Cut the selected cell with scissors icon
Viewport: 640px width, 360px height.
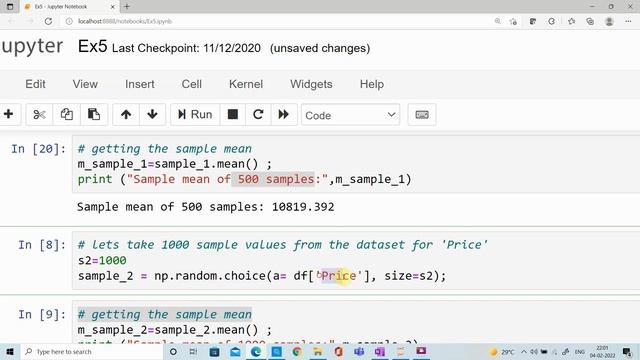[39, 115]
